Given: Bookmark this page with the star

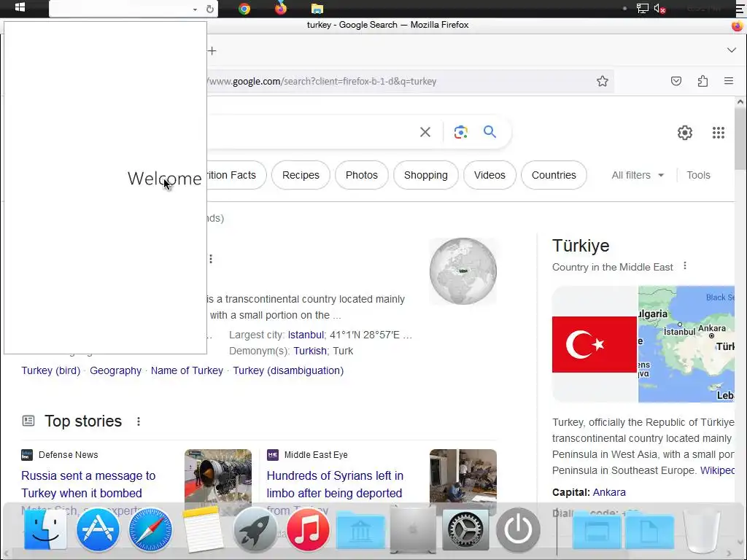Looking at the screenshot, I should pyautogui.click(x=602, y=81).
